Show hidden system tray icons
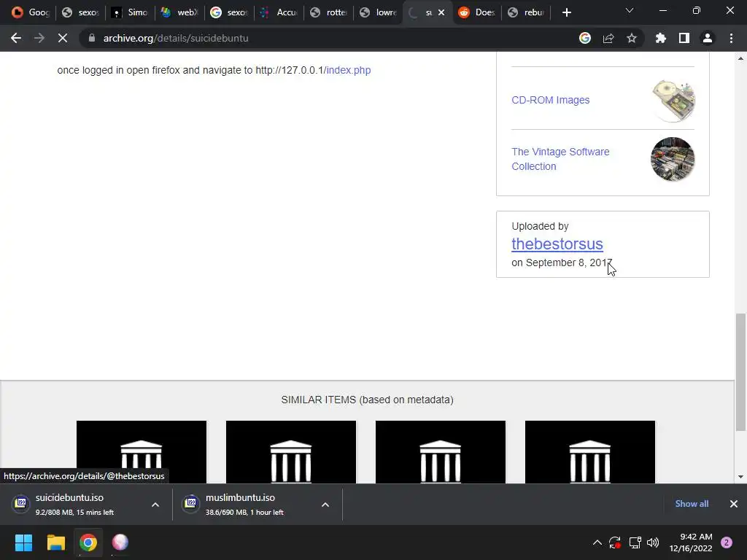This screenshot has width=747, height=560. pos(597,542)
